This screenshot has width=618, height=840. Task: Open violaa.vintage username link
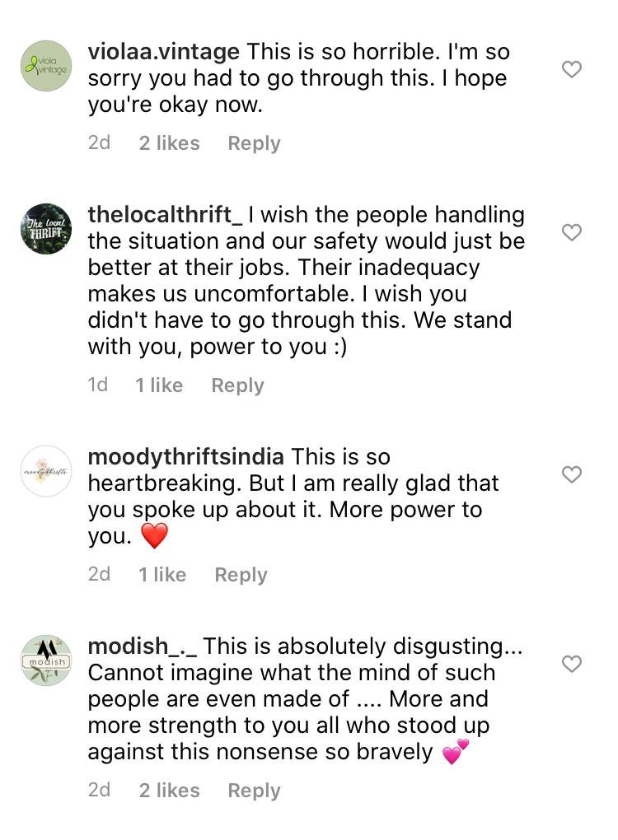click(x=163, y=51)
